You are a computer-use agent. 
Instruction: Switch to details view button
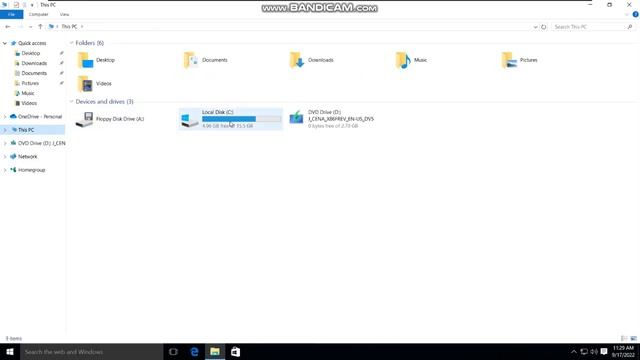[x=624, y=338]
